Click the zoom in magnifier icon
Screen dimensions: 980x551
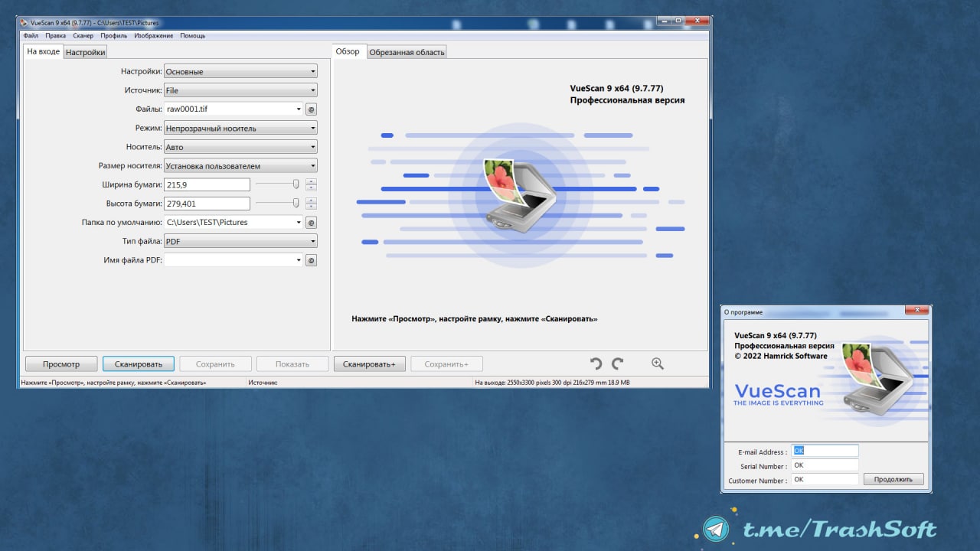point(657,364)
